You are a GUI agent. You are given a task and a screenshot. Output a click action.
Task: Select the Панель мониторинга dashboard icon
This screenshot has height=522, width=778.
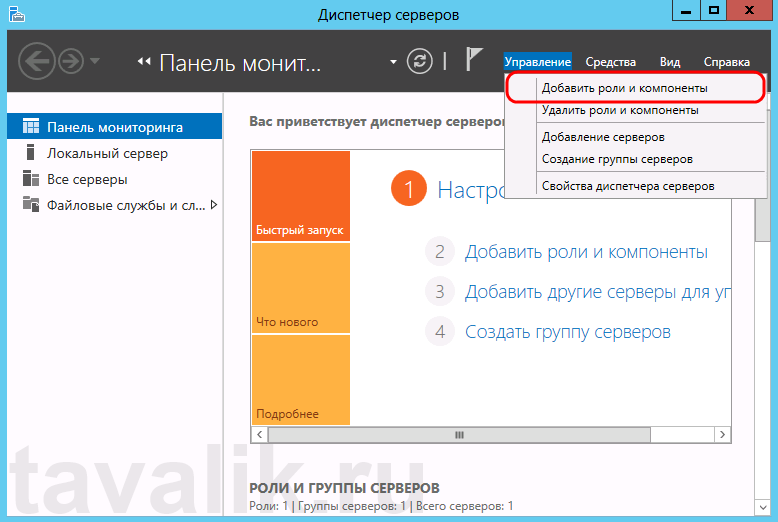point(30,128)
